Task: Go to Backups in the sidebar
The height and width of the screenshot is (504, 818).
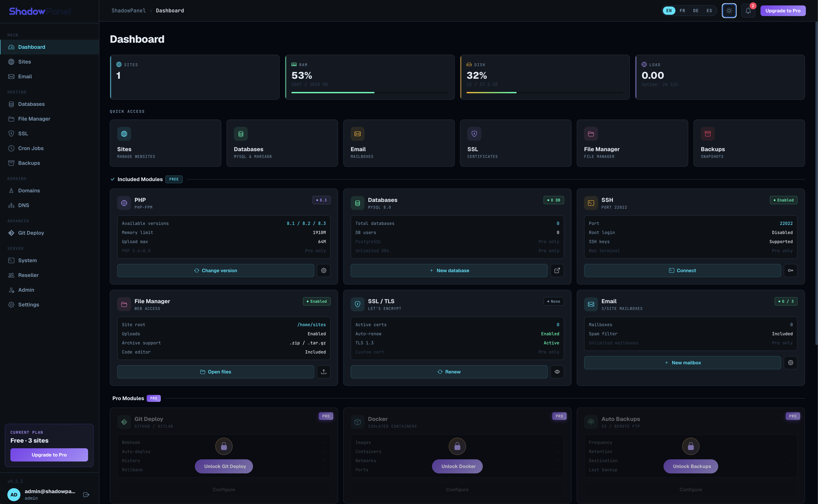Action: coord(49,163)
